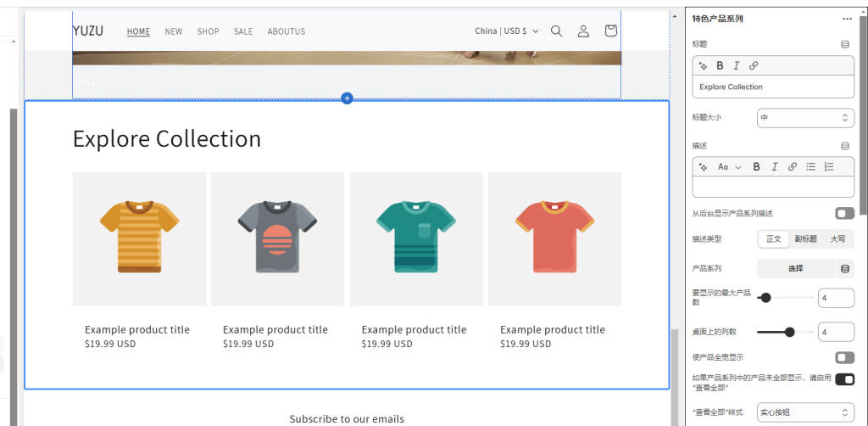The image size is (868, 426).
Task: Click the blue add section plus button
Action: point(347,98)
